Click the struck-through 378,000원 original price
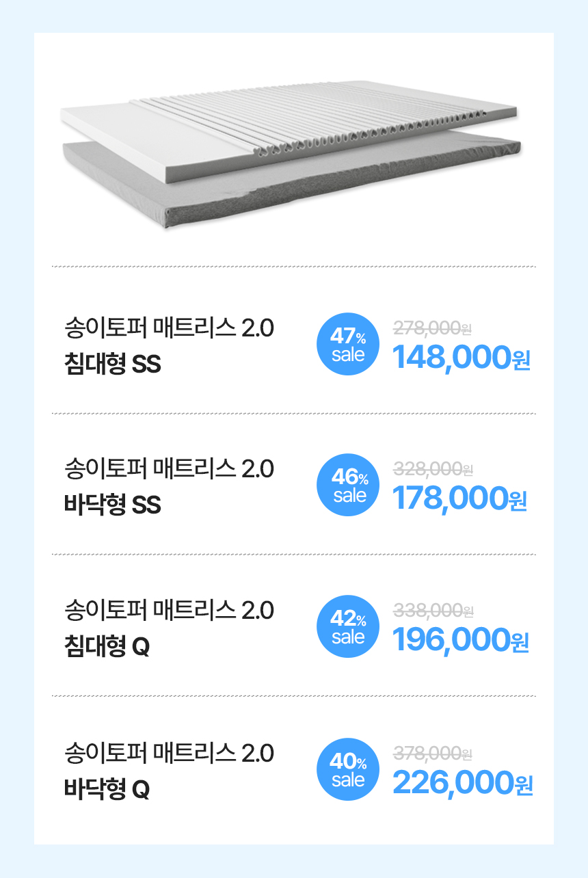This screenshot has width=588, height=878. (x=433, y=753)
